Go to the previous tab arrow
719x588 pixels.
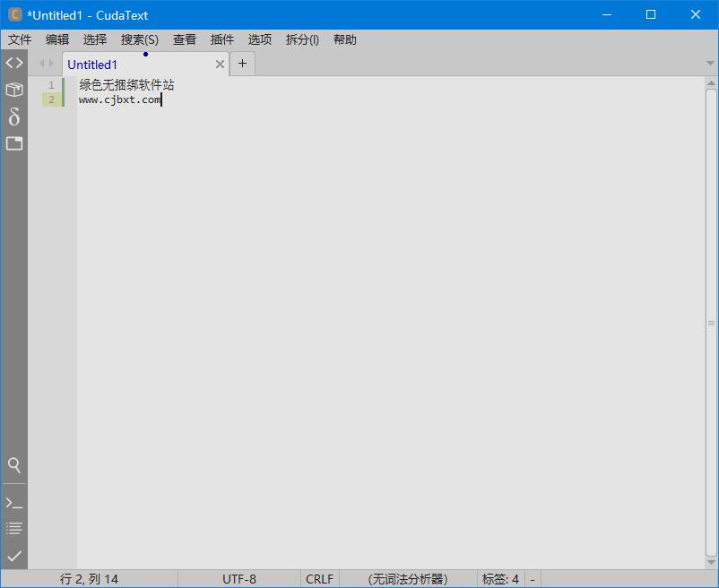point(42,64)
